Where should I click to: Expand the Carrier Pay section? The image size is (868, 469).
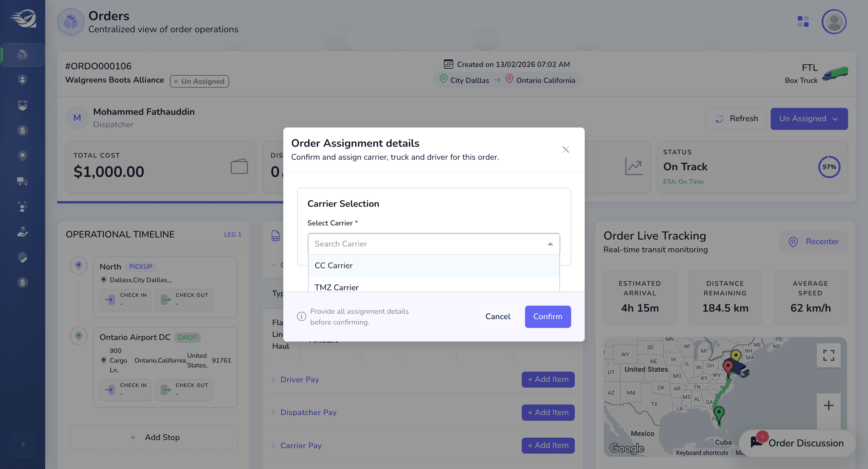coord(297,445)
